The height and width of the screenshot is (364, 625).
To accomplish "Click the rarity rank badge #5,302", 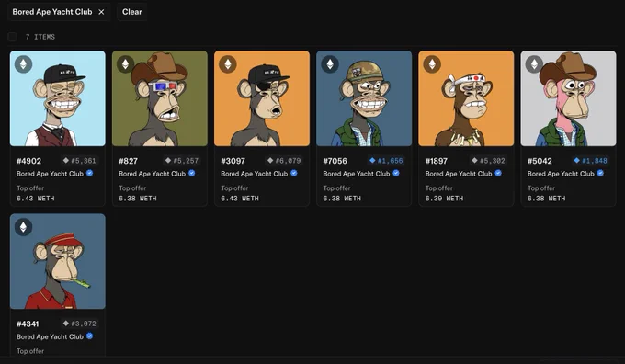I will [x=488, y=161].
